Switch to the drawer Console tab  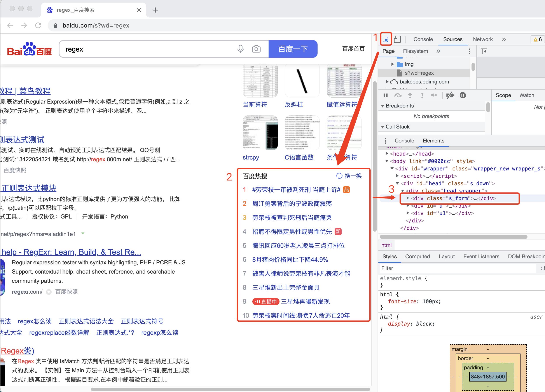coord(404,141)
